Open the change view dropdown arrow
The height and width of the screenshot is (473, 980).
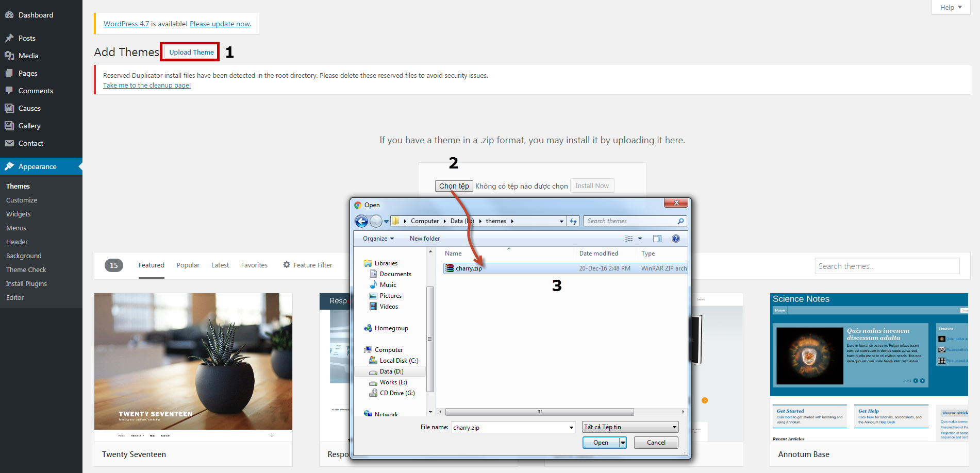pyautogui.click(x=640, y=239)
